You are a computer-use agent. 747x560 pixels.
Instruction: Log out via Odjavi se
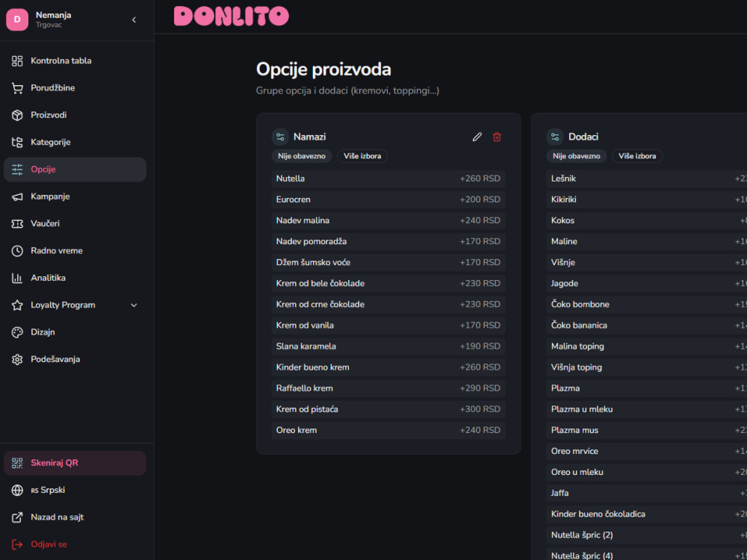[x=75, y=544]
